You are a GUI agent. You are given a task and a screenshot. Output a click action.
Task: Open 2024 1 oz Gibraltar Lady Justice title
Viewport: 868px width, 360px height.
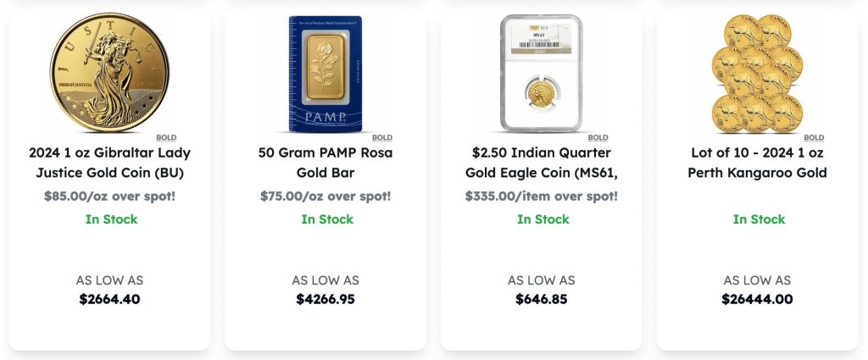pos(109,163)
